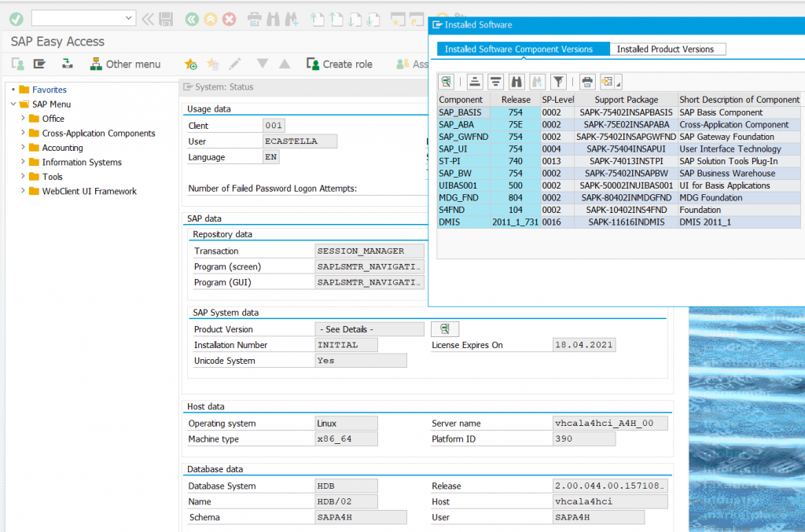Select the S4FND component cell

pos(464,210)
